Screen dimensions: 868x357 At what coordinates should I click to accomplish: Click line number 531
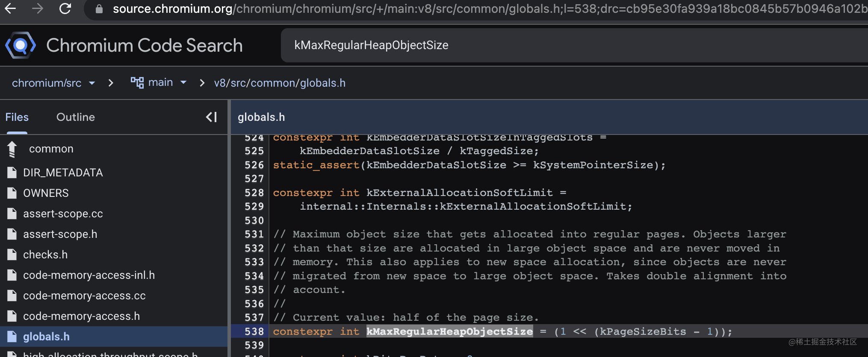pyautogui.click(x=254, y=234)
